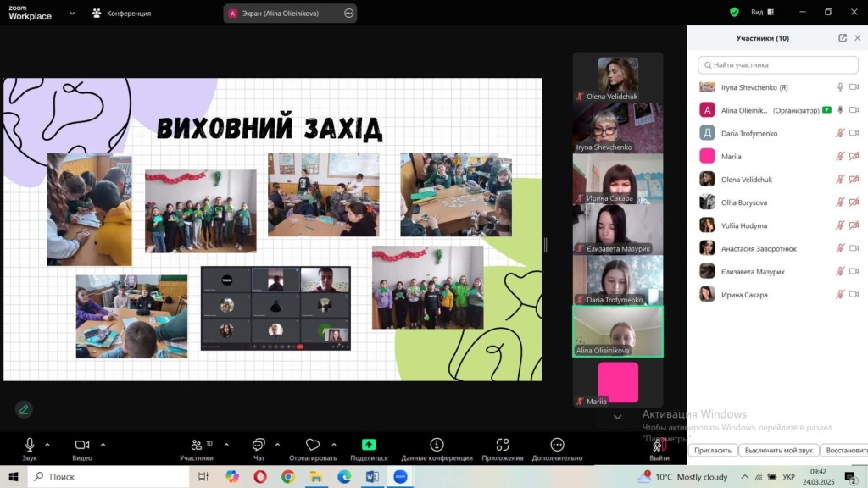868x488 pixels.
Task: Click the green Поделиться share icon
Action: [x=369, y=444]
